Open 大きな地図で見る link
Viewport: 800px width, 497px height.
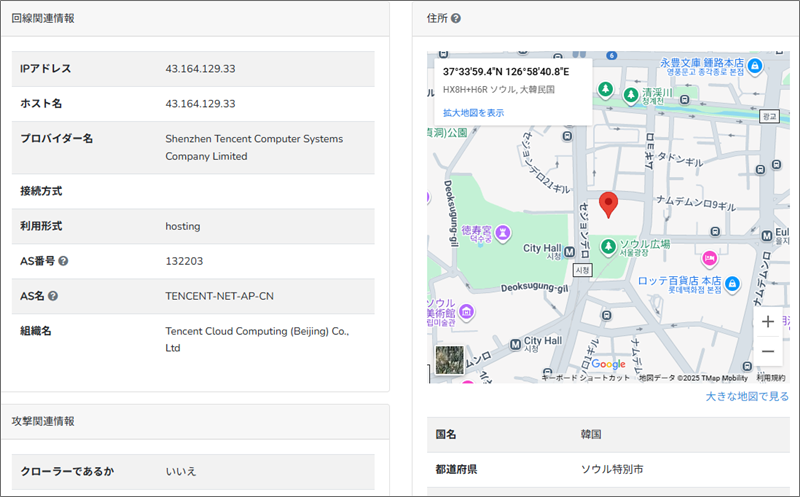tap(747, 396)
